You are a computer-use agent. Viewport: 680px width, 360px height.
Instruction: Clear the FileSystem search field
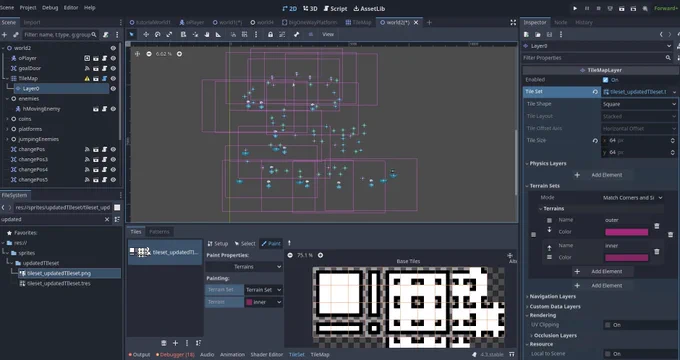point(107,219)
